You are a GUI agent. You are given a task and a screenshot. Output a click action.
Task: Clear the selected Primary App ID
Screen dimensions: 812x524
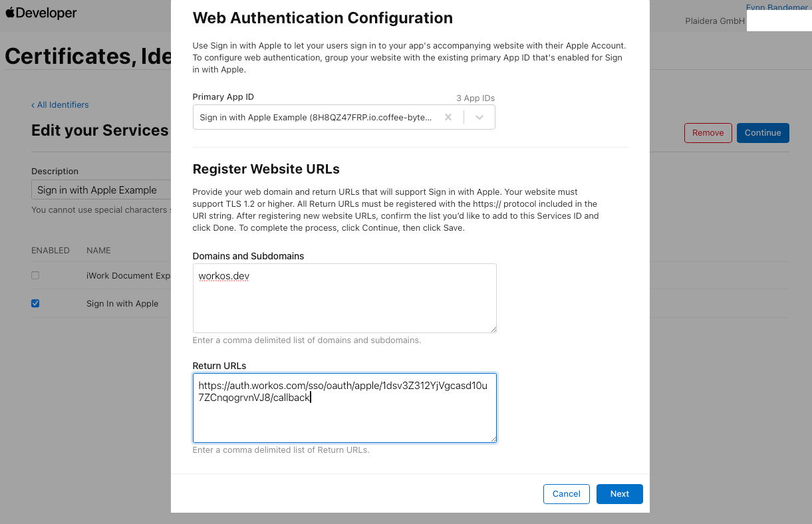point(448,117)
